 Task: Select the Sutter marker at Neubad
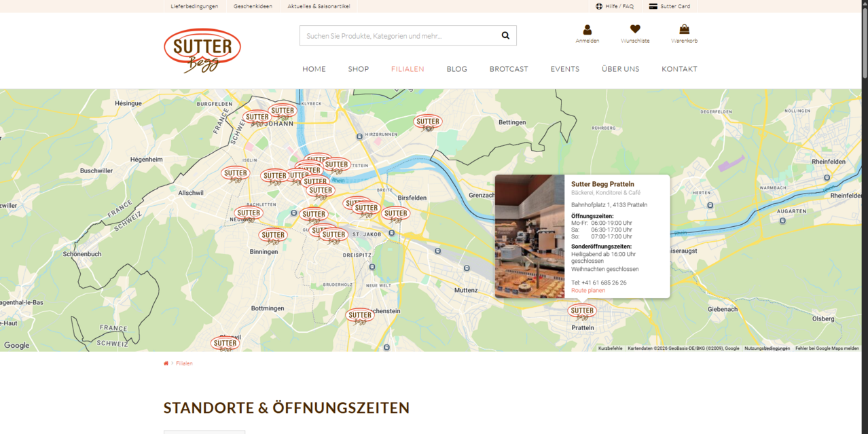click(249, 213)
